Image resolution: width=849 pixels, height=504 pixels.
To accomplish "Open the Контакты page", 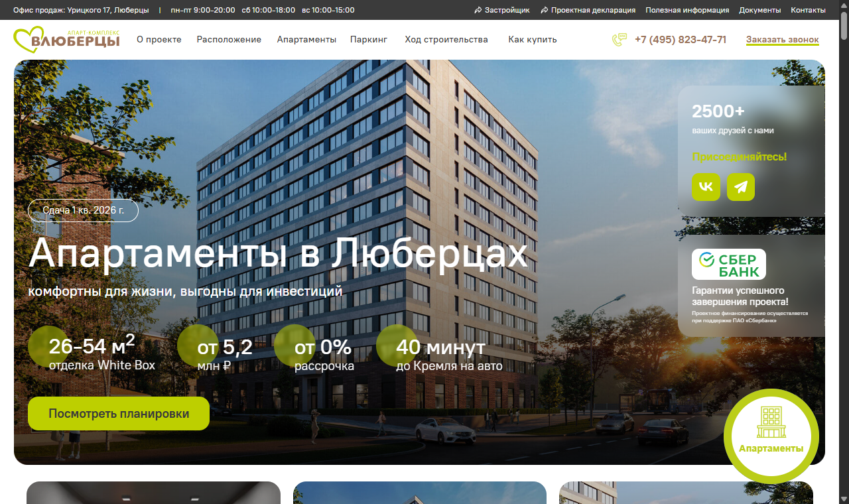I will (807, 10).
